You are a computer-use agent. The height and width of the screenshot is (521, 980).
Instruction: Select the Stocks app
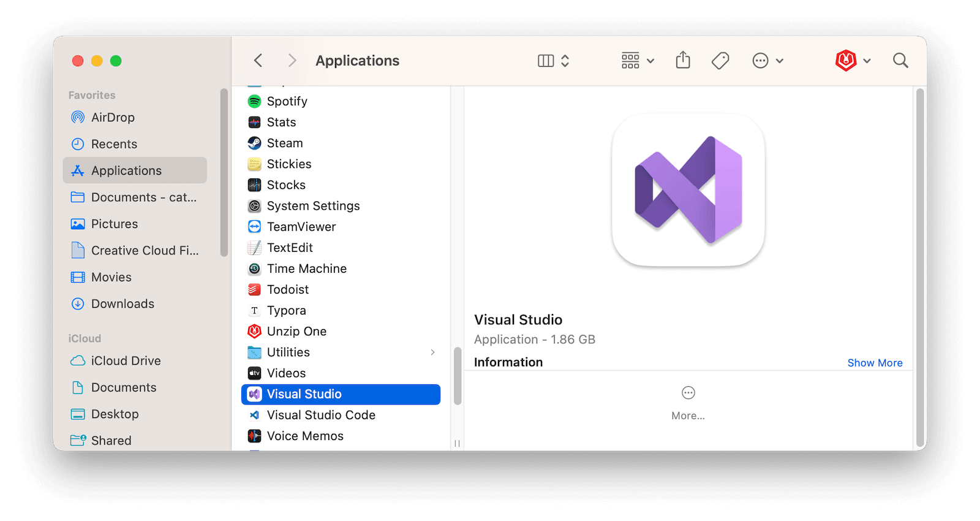click(x=341, y=184)
